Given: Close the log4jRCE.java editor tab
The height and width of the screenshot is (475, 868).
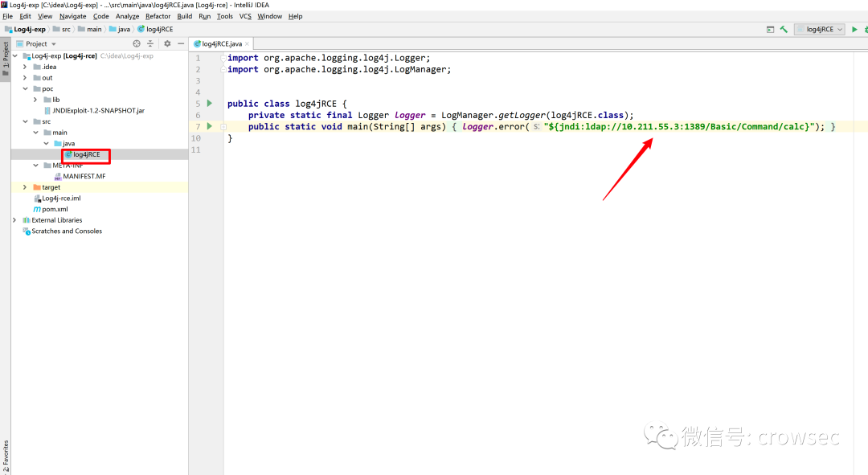Looking at the screenshot, I should coord(247,43).
